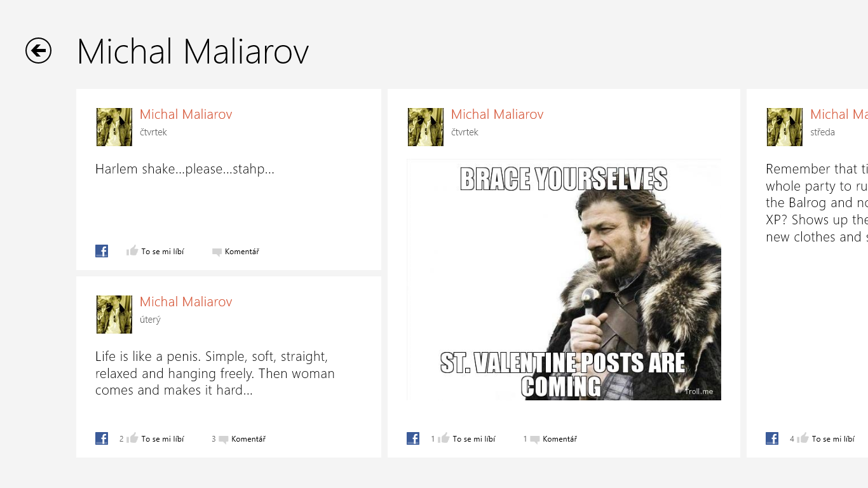Open Facebook icon on Life is like post
Viewport: 868px width, 488px height.
(102, 438)
